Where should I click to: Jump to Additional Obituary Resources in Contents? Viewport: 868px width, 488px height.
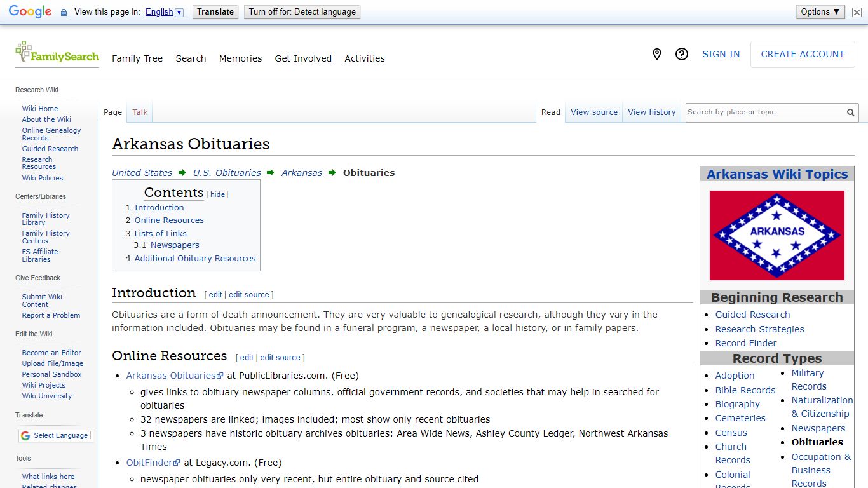click(195, 259)
